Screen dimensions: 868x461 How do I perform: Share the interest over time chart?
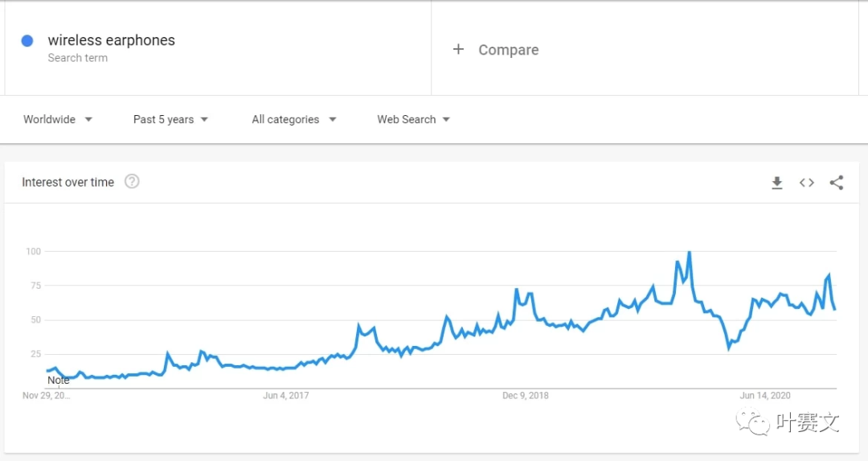(837, 183)
